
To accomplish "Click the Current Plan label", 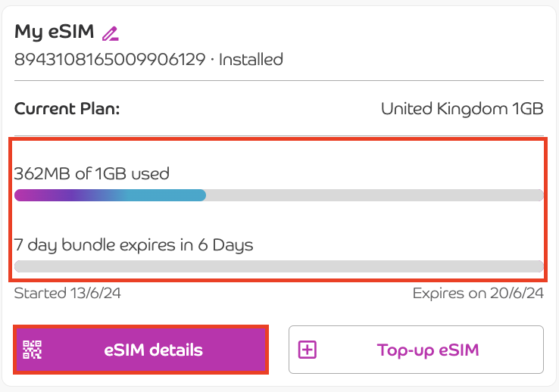I will point(67,109).
